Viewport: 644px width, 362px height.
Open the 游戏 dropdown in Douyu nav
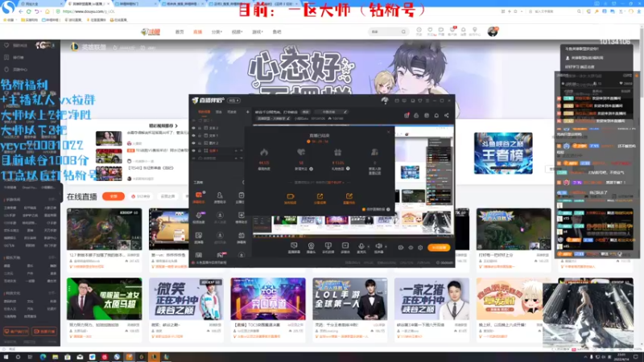coord(257,31)
